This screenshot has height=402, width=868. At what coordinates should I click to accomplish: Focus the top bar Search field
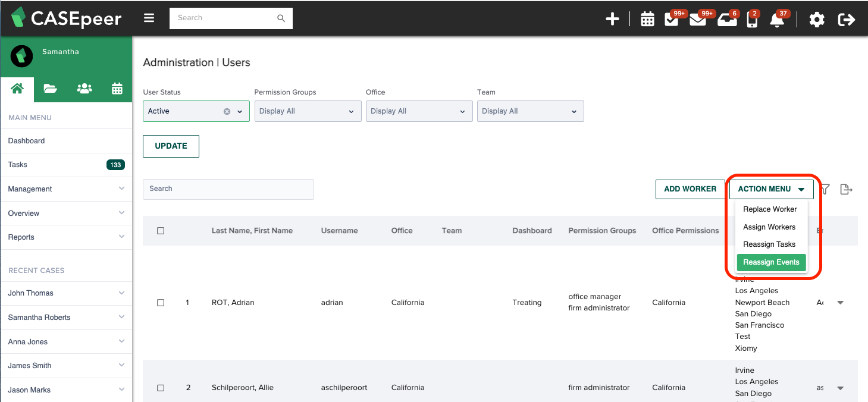tap(231, 18)
